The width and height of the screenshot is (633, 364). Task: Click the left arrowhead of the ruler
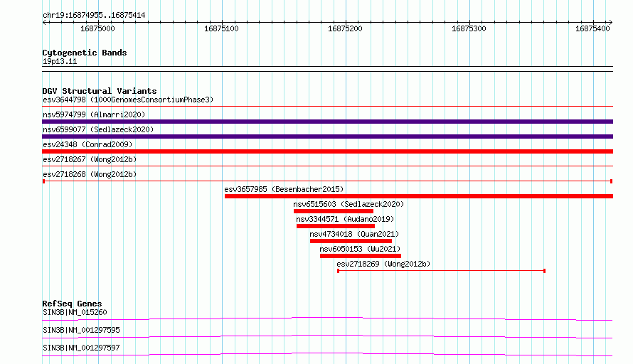pyautogui.click(x=44, y=22)
